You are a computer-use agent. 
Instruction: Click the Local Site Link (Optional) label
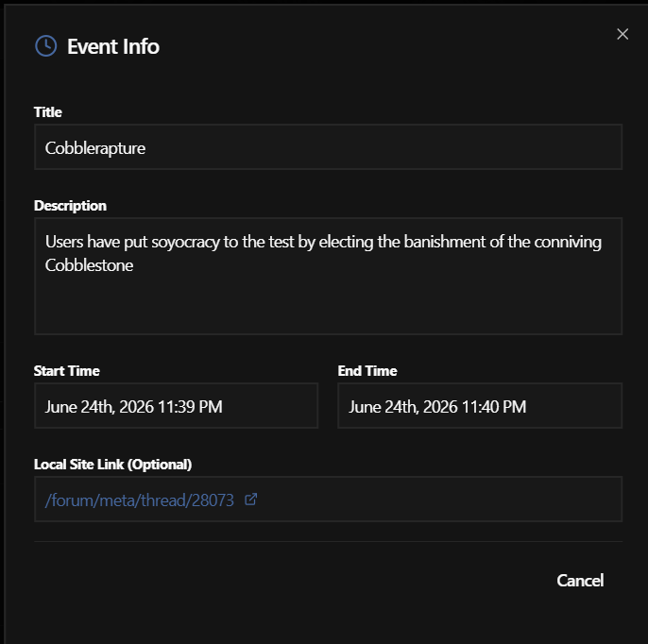pos(112,465)
